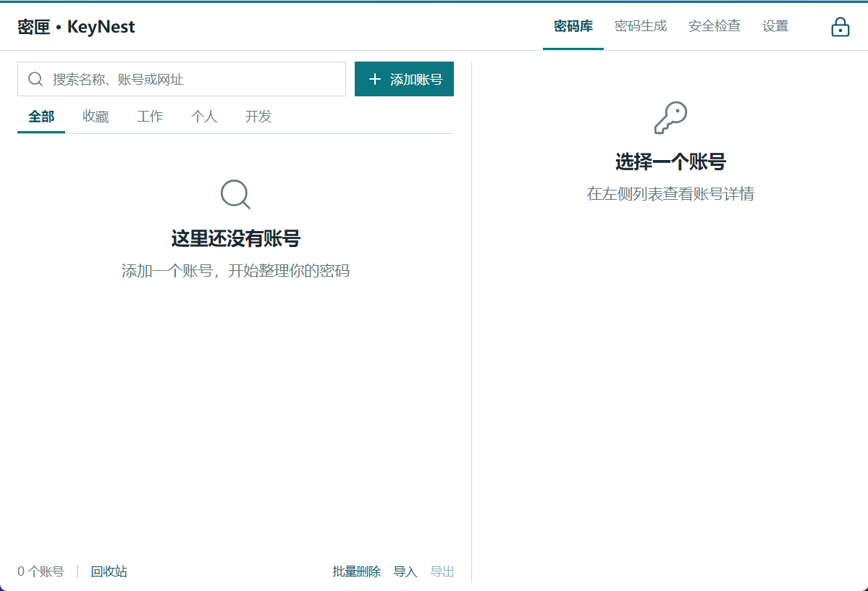Show the 个人 category
Viewport: 868px width, 591px height.
tap(204, 117)
